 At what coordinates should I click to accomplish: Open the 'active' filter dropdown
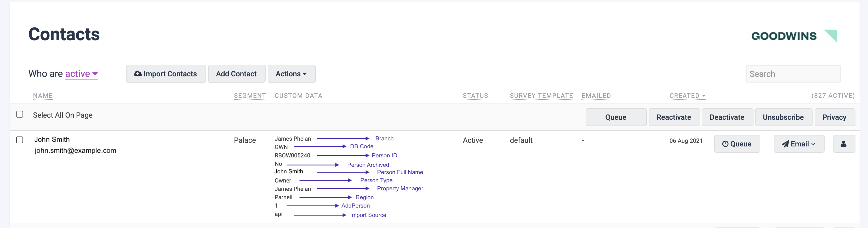pyautogui.click(x=81, y=74)
